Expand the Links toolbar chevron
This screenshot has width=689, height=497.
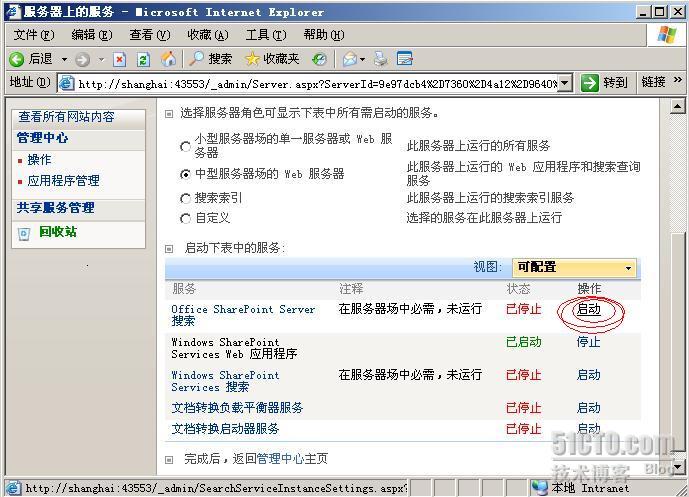(677, 80)
